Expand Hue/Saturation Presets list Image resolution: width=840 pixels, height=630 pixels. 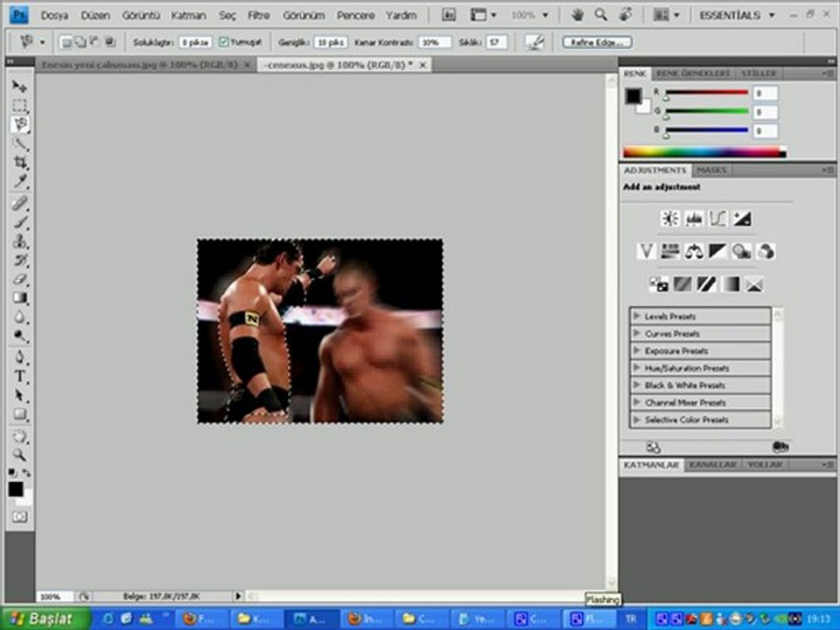pos(636,368)
